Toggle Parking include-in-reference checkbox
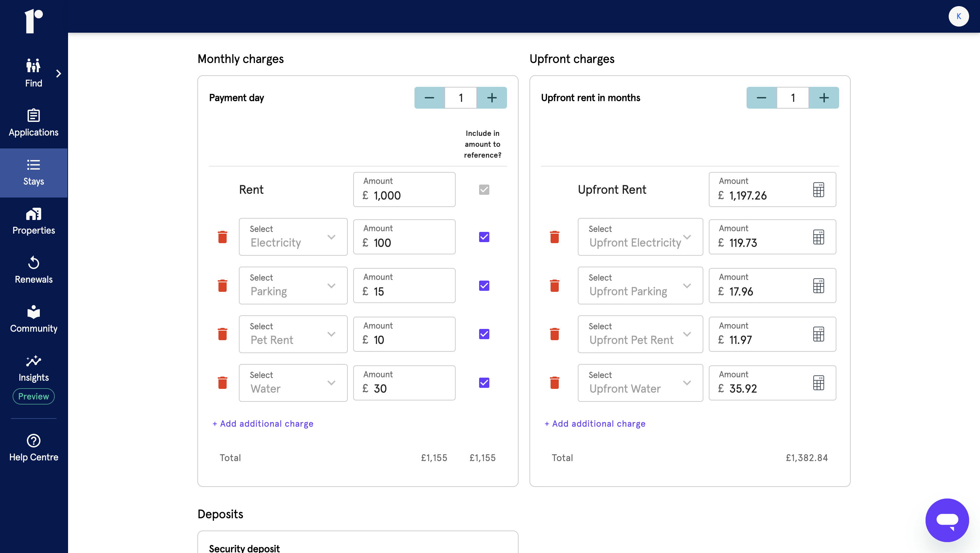The height and width of the screenshot is (553, 980). coord(484,285)
